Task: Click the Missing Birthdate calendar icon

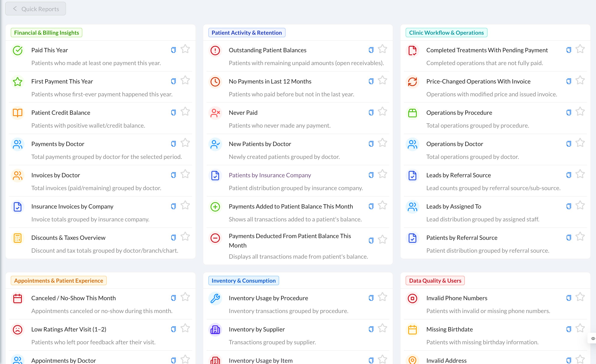Action: tap(412, 330)
